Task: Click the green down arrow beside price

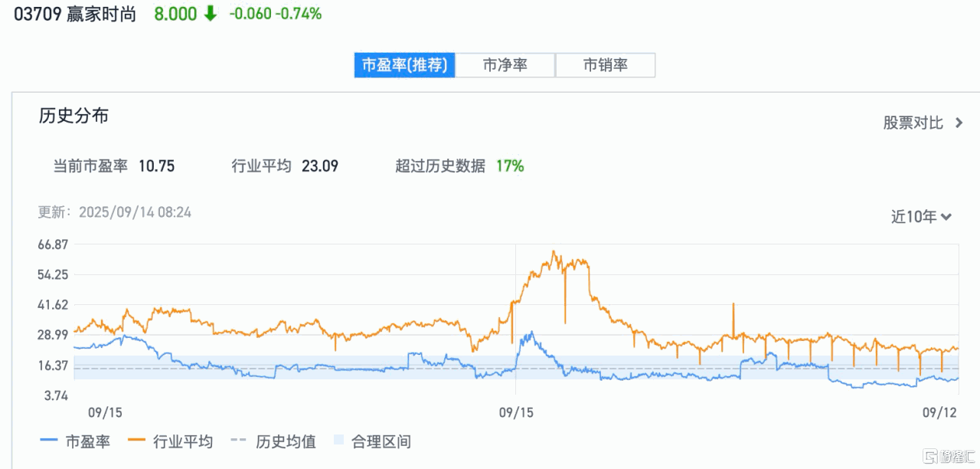Action: [210, 14]
